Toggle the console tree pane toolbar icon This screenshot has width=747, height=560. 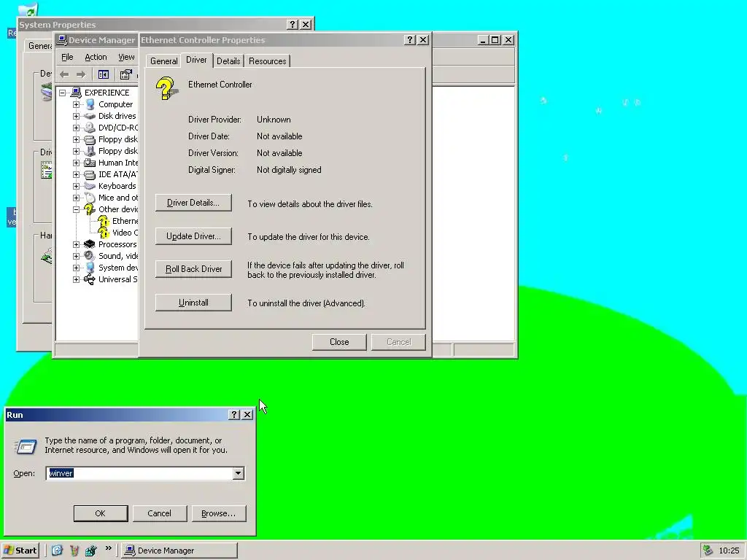coord(104,74)
